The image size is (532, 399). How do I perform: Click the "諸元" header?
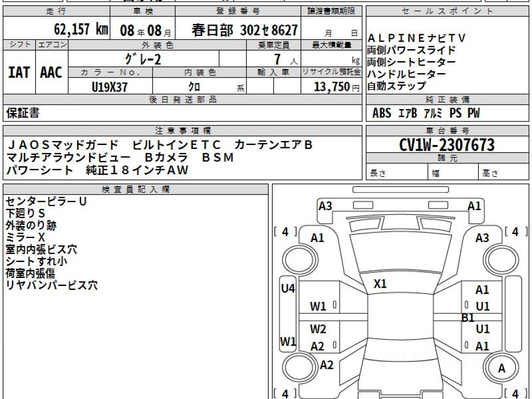[448, 158]
